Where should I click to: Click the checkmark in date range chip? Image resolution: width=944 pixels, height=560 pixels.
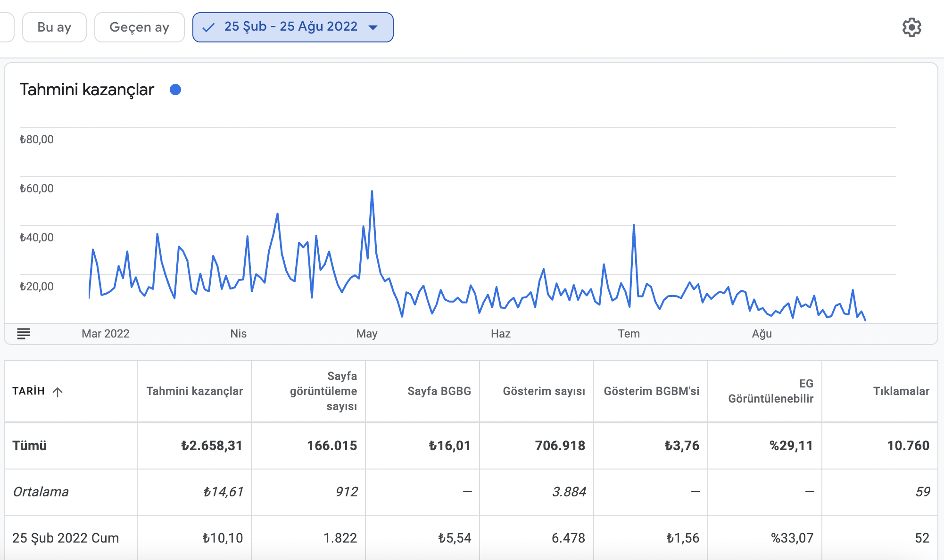coord(208,27)
